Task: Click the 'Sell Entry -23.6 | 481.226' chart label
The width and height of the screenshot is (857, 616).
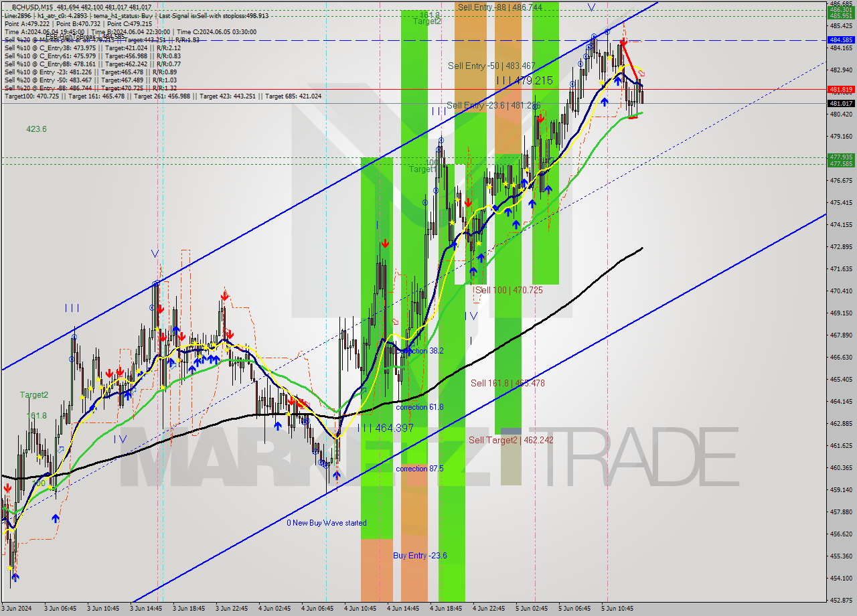Action: 493,105
